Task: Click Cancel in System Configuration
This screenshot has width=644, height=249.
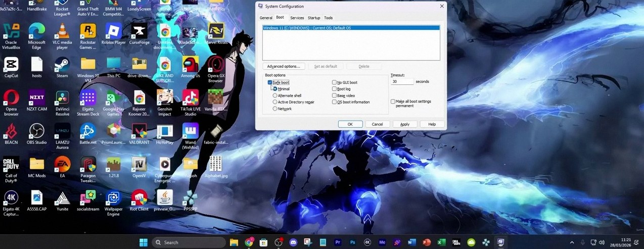Action: (x=377, y=124)
